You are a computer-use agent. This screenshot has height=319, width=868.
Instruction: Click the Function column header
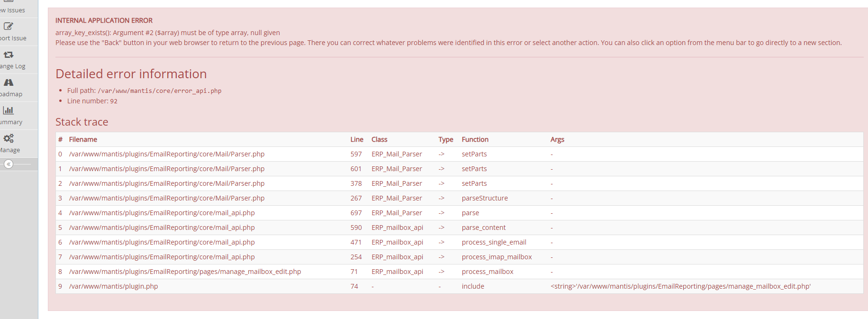pos(475,139)
